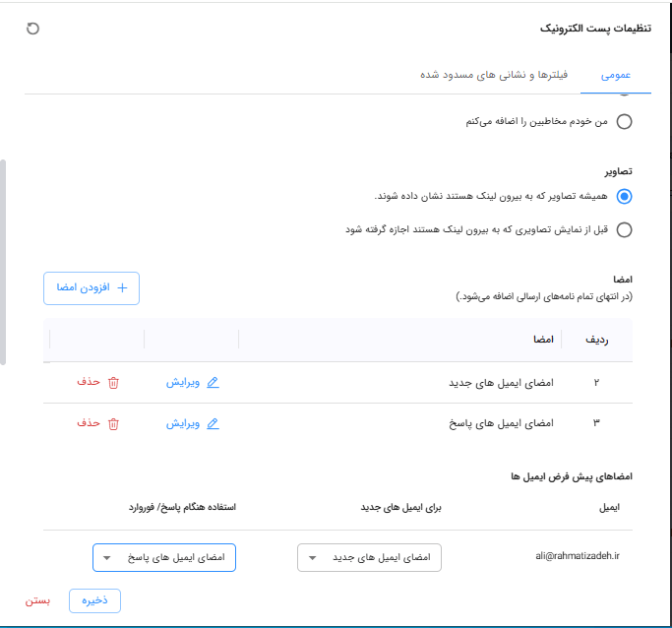The height and width of the screenshot is (628, 672).
Task: Click dropdown arrow of reply signature selector
Action: tap(108, 558)
